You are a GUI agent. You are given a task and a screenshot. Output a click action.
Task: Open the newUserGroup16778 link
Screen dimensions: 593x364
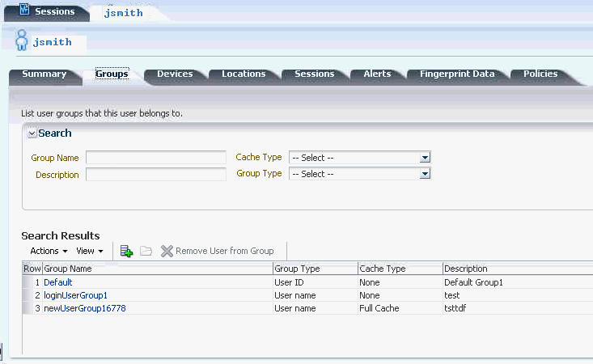click(85, 308)
